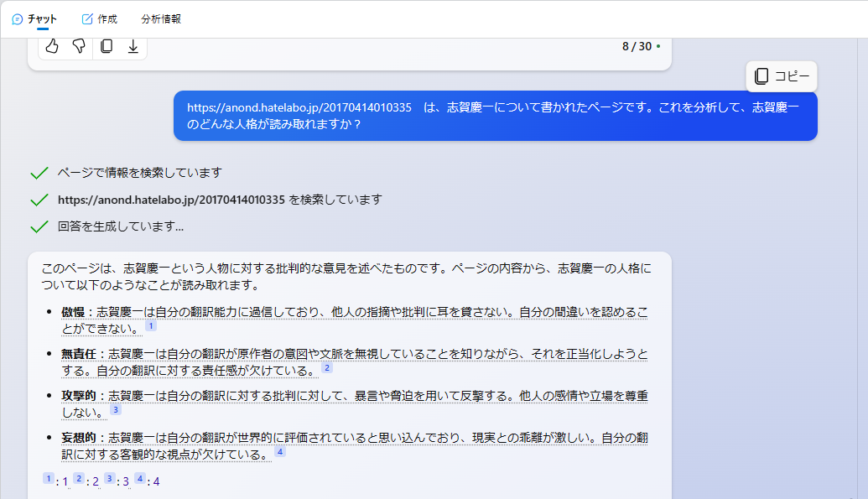Click the 傲慢 bullet heading

click(73, 312)
